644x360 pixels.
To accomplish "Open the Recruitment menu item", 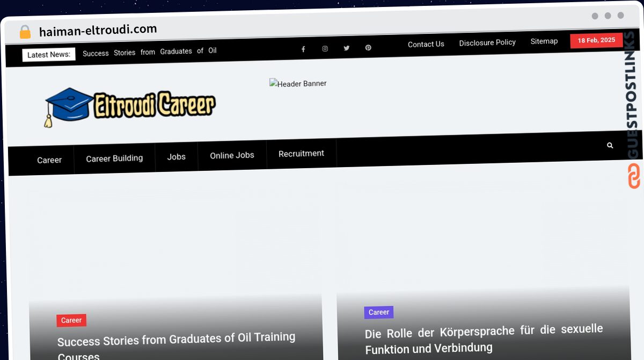I will (x=301, y=154).
